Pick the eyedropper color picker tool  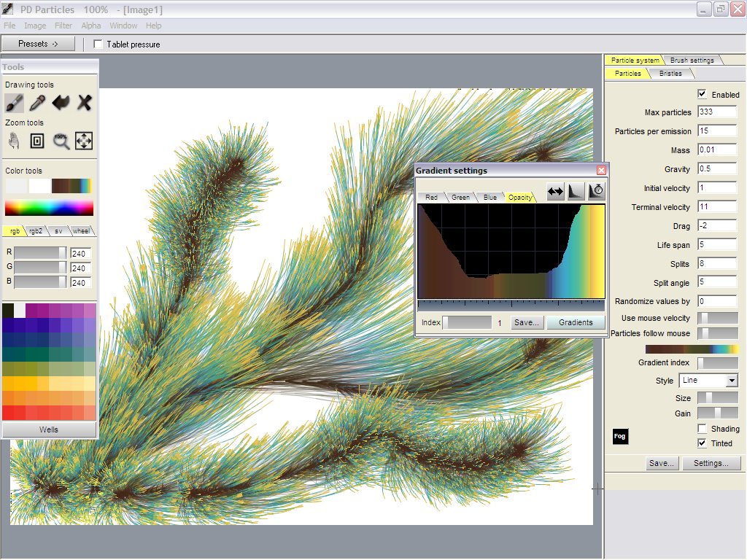coord(37,103)
